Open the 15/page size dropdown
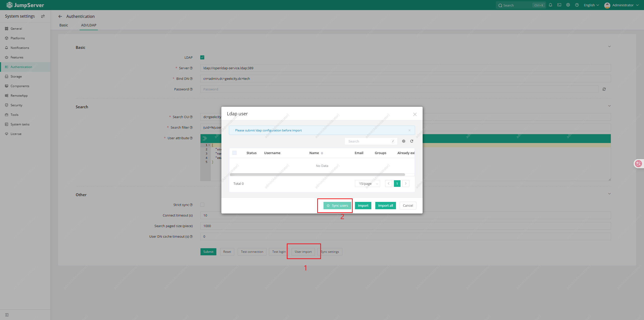Image resolution: width=644 pixels, height=320 pixels. tap(368, 184)
